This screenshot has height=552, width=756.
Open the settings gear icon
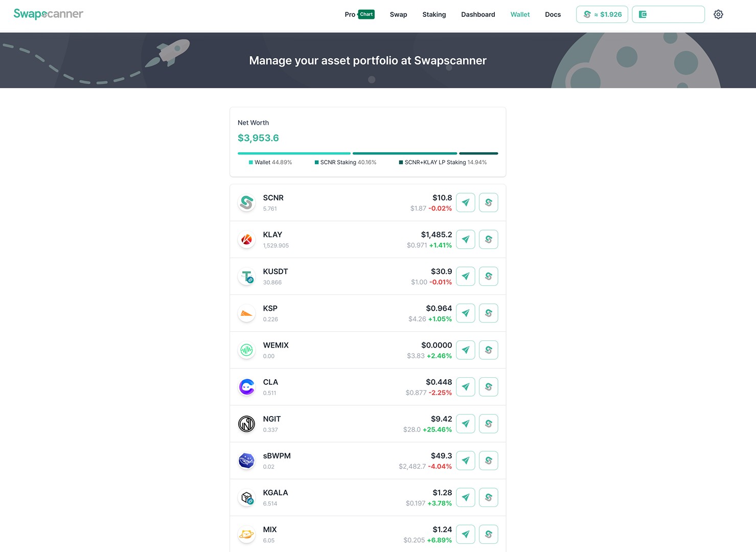tap(718, 14)
